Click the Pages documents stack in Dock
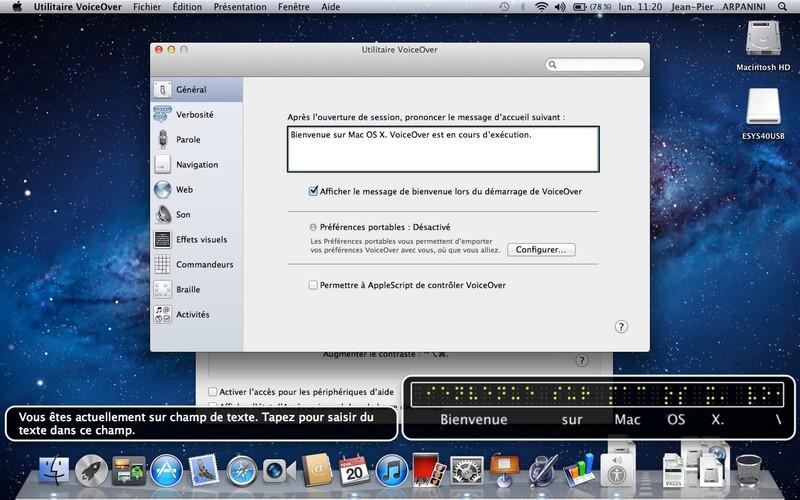This screenshot has height=500, width=800. [673, 470]
